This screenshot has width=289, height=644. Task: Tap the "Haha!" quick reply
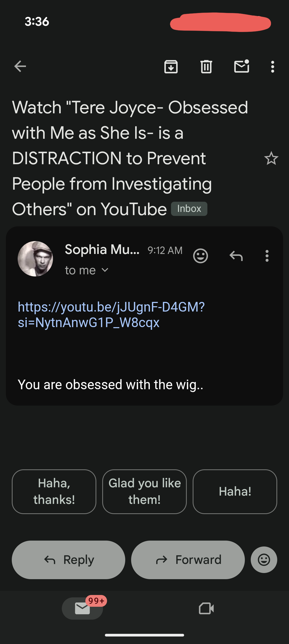(x=235, y=492)
